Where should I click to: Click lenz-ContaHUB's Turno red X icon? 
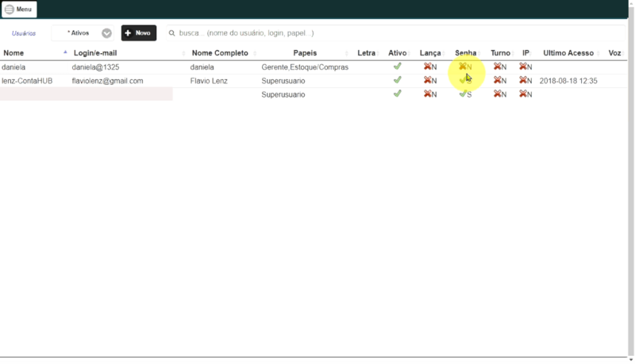[x=498, y=80]
